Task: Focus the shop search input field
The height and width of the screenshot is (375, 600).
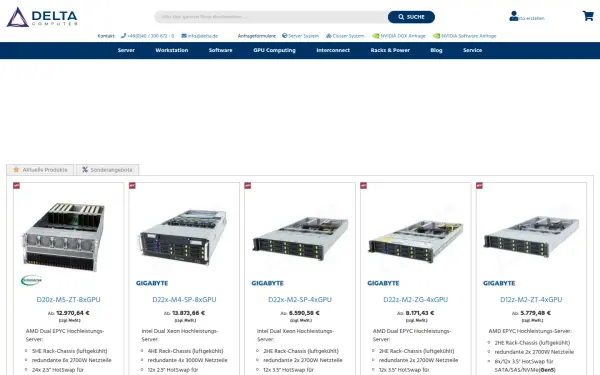Action: click(271, 17)
